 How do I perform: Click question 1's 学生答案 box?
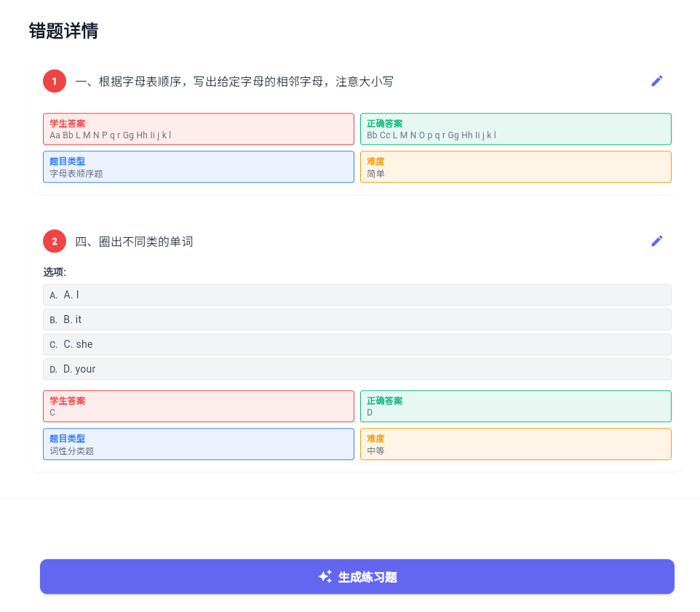[x=199, y=129]
